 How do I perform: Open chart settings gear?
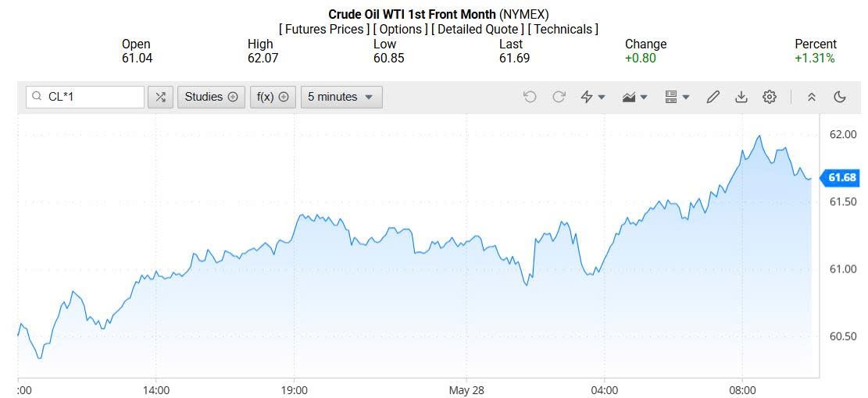(x=770, y=97)
